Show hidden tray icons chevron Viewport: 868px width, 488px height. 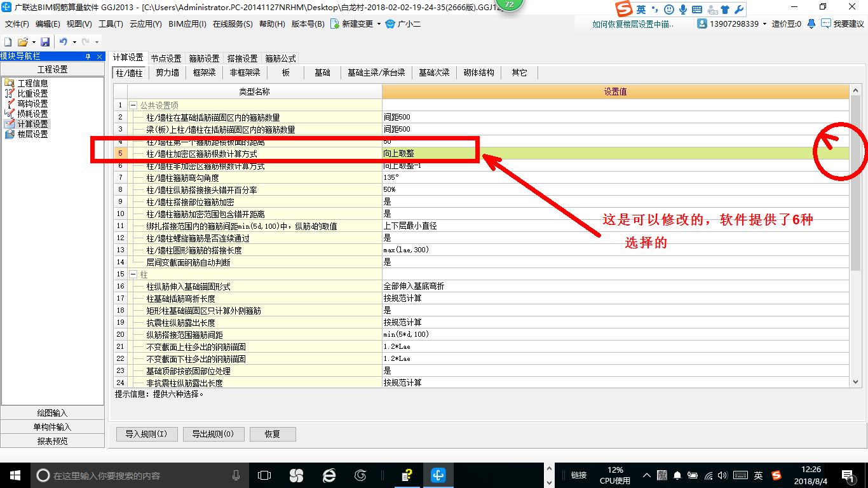(x=647, y=475)
